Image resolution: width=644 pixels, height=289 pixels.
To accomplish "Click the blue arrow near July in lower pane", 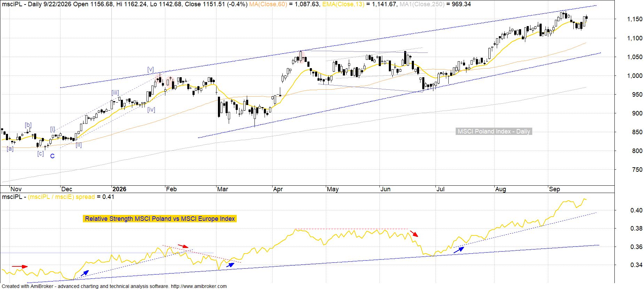I will point(459,250).
